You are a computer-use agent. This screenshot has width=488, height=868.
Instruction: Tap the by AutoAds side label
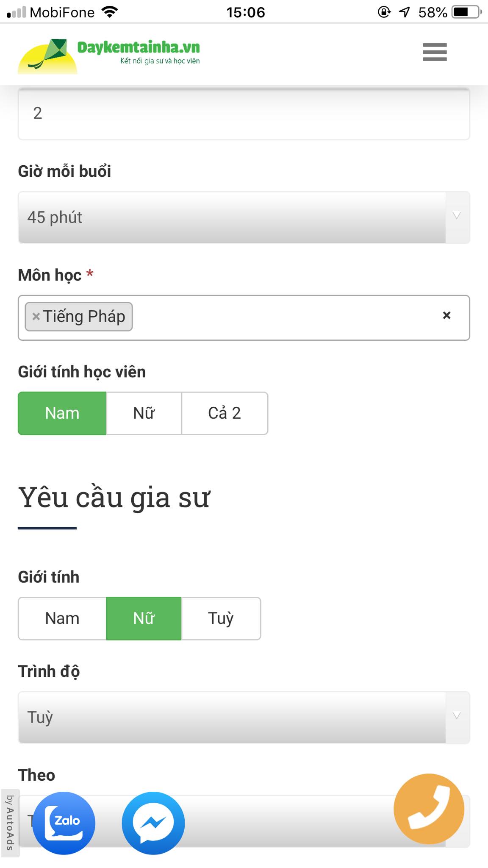[10, 822]
